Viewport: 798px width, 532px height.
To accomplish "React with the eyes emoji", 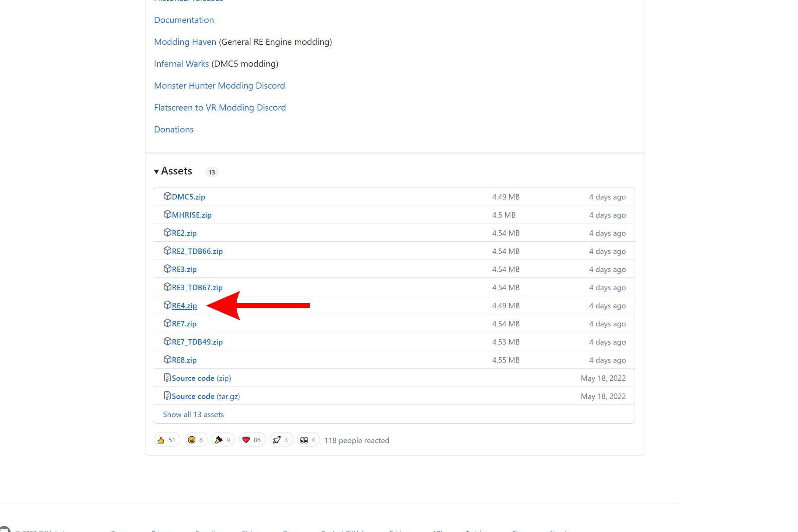I will click(x=308, y=440).
